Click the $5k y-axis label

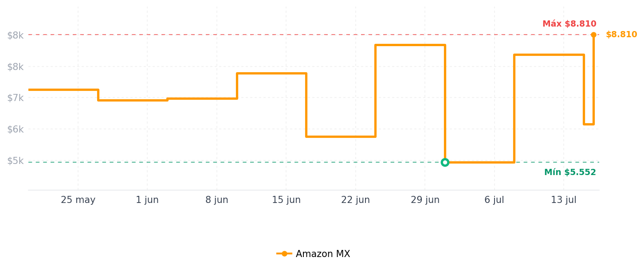click(x=15, y=160)
